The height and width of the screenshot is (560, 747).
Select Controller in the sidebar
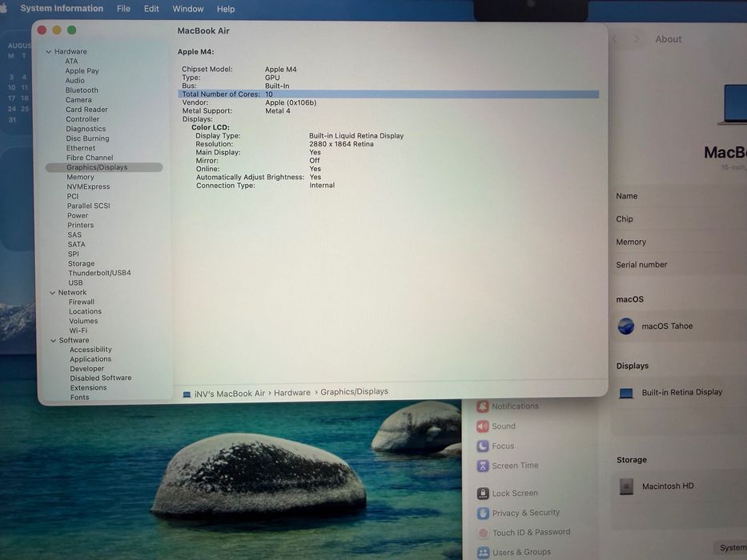coord(82,119)
